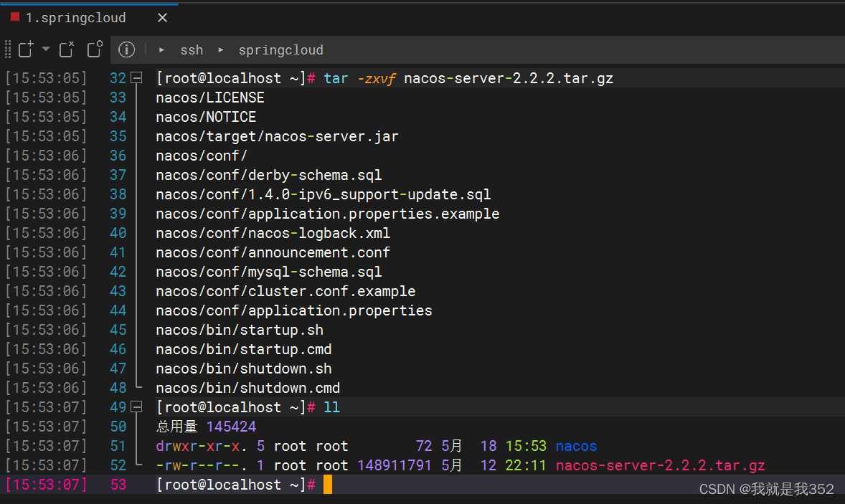Click the timestamp beside line 32
The width and height of the screenshot is (845, 504).
pyautogui.click(x=47, y=79)
